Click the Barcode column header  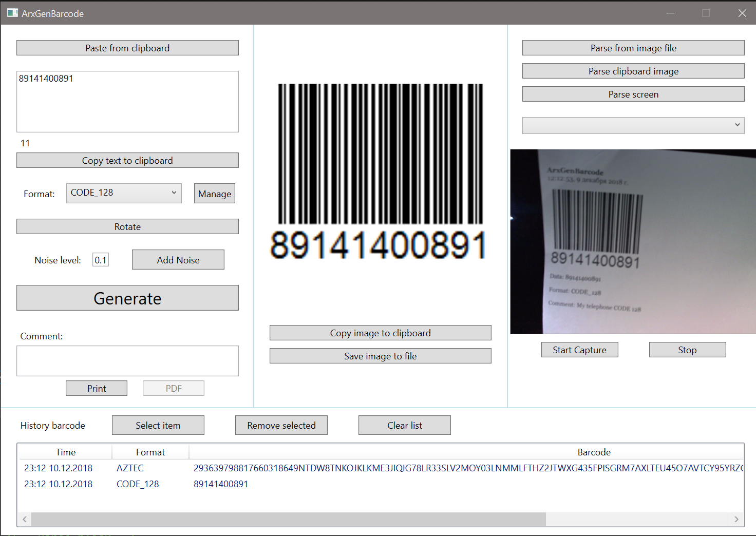tap(594, 452)
